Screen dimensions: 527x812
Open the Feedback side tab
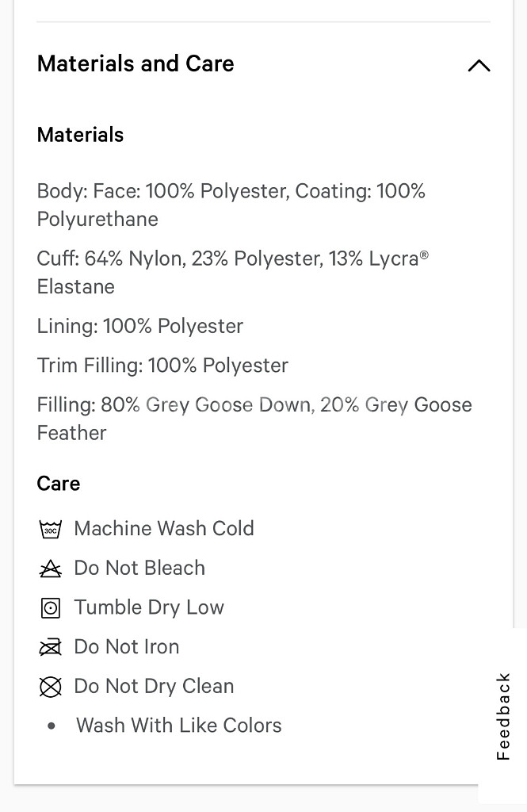(x=503, y=716)
